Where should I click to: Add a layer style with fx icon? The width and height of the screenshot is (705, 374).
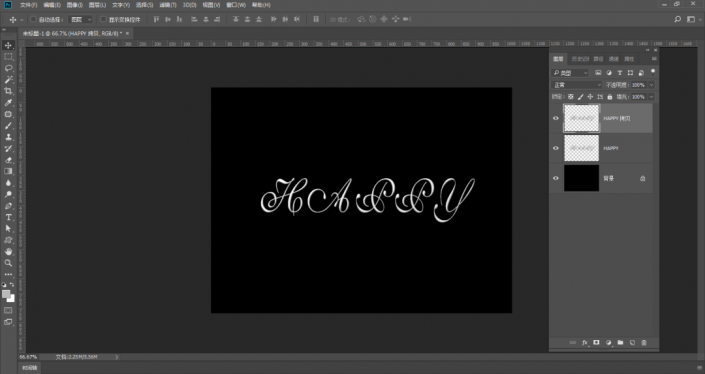pos(585,343)
